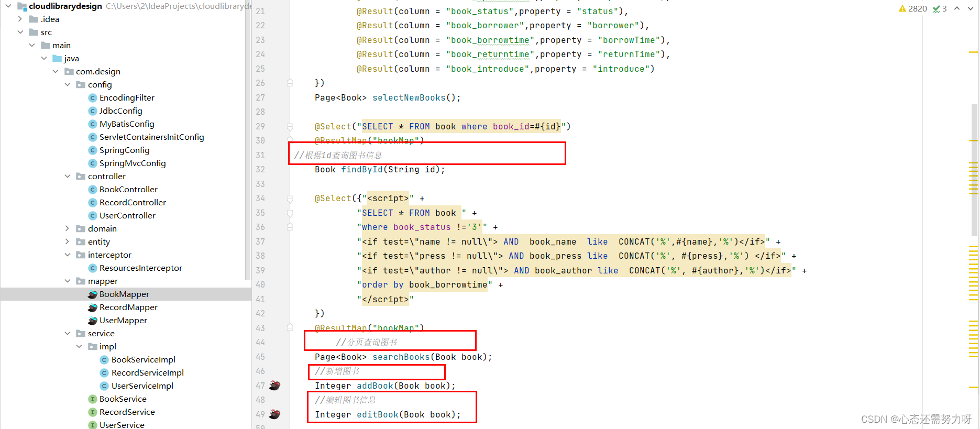
Task: Collapse the mapper package
Action: (x=67, y=281)
